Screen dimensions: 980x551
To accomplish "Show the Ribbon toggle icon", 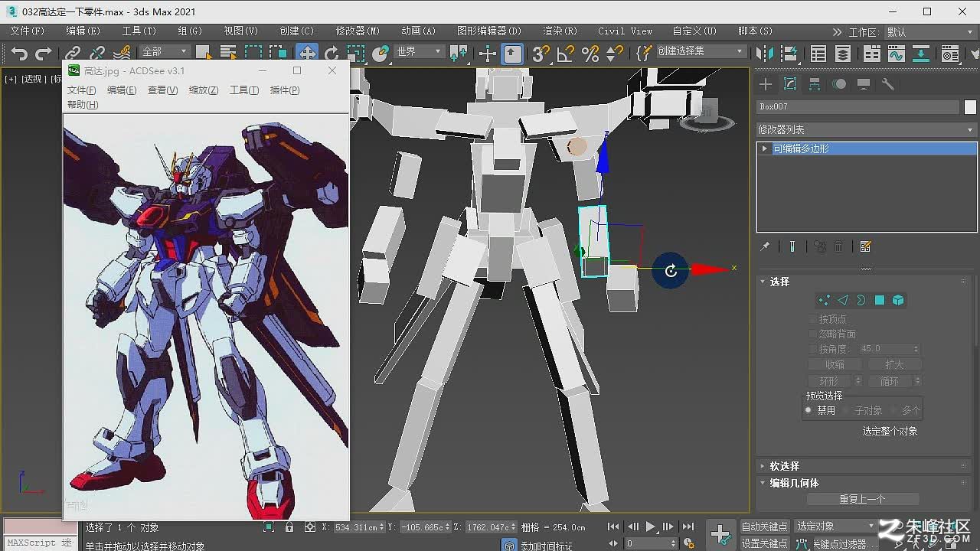I will tap(871, 54).
